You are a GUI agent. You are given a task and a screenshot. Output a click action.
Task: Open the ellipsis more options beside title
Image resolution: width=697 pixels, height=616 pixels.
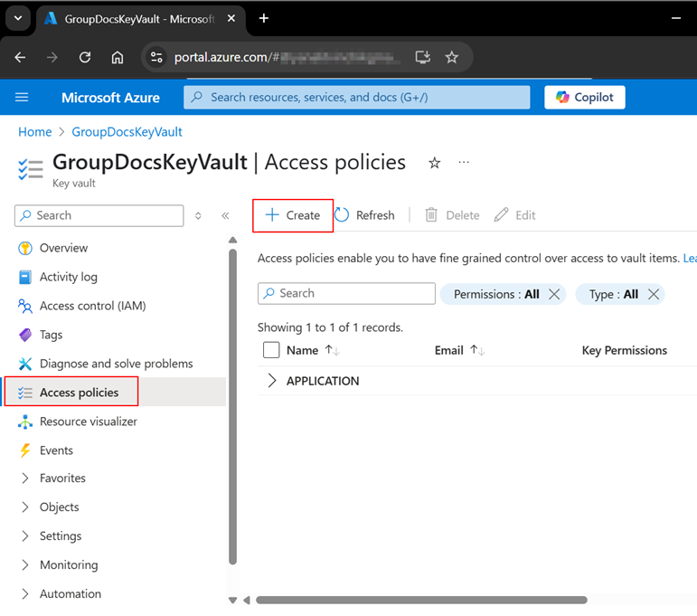pyautogui.click(x=464, y=163)
